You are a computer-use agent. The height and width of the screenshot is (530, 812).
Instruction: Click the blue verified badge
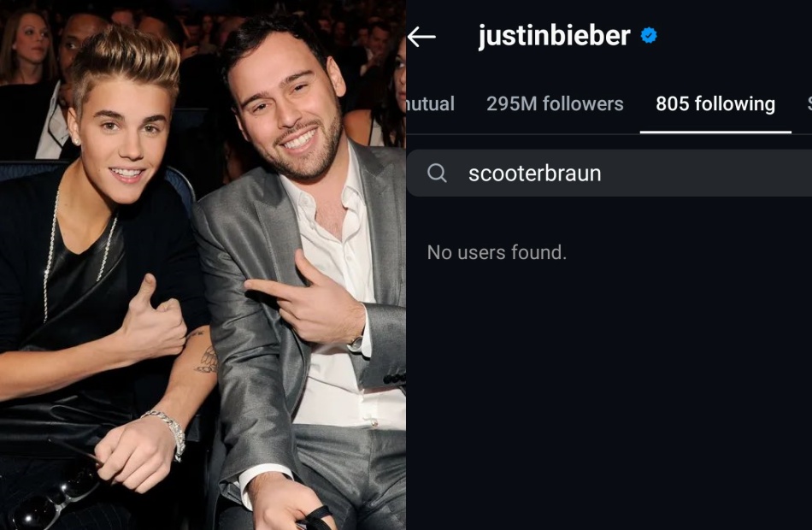pyautogui.click(x=649, y=36)
